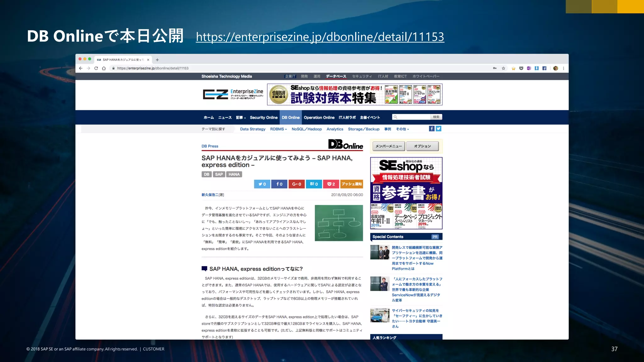Open the Analytics theme link
This screenshot has width=644, height=362.
335,129
